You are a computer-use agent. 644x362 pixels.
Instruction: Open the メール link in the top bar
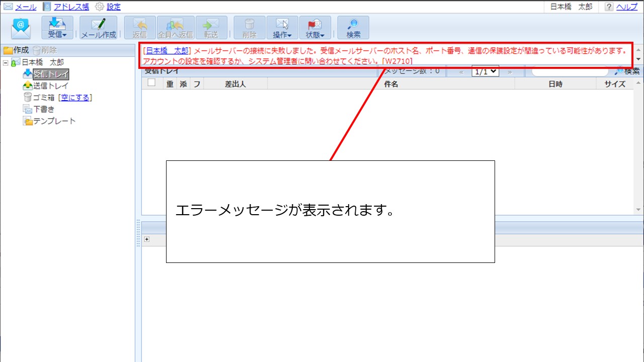click(x=26, y=7)
